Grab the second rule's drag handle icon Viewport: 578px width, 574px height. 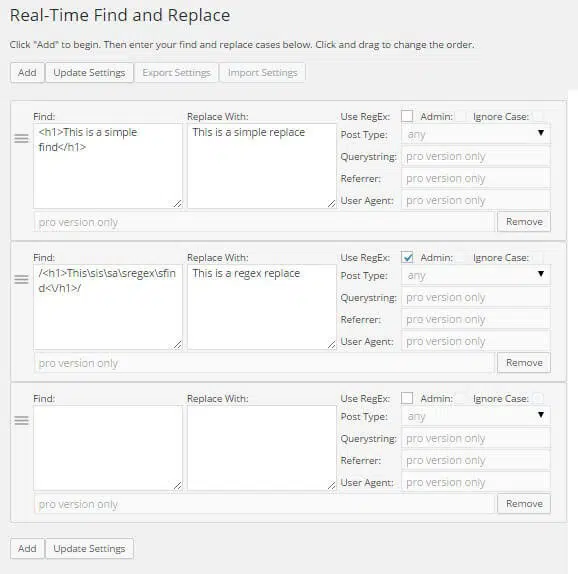click(x=21, y=279)
